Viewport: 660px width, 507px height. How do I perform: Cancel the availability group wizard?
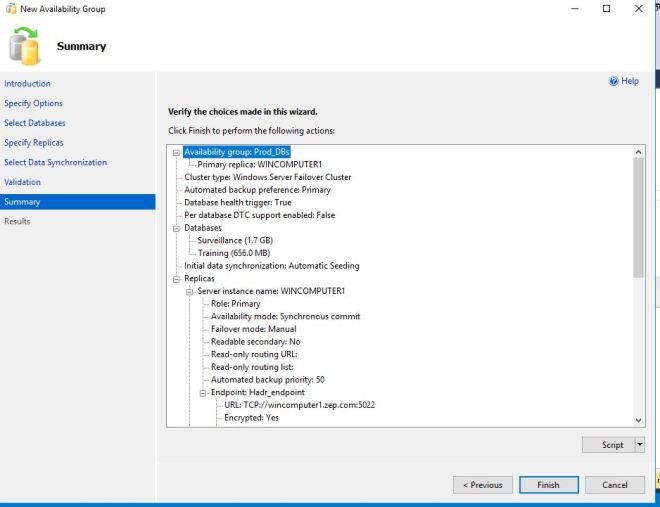click(x=614, y=485)
